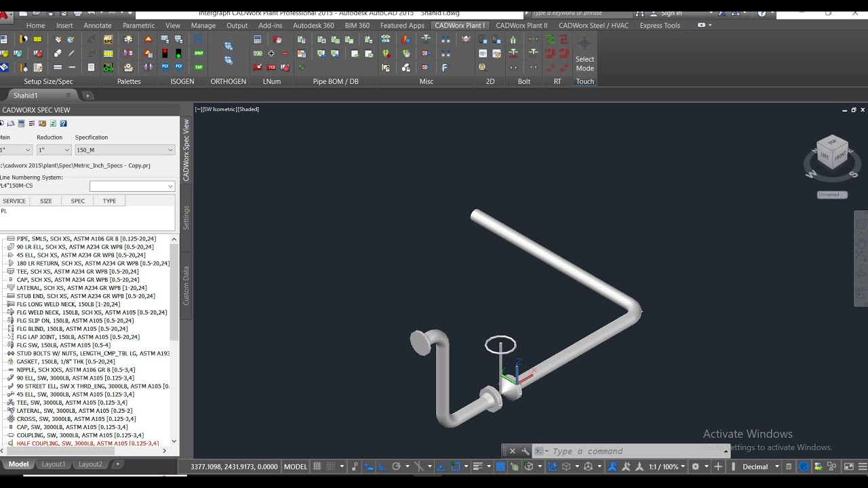The width and height of the screenshot is (868, 488).
Task: Click Sign In at the title bar
Action: 671,13
